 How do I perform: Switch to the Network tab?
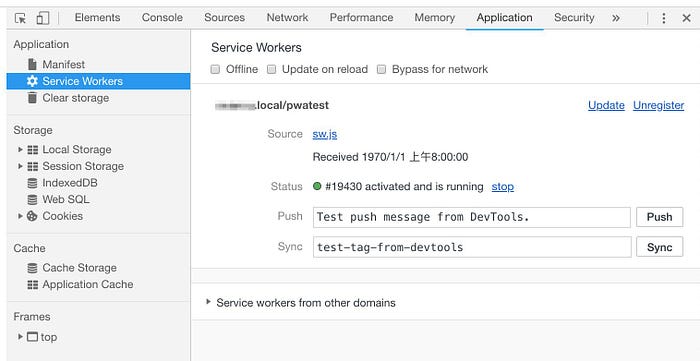(287, 18)
